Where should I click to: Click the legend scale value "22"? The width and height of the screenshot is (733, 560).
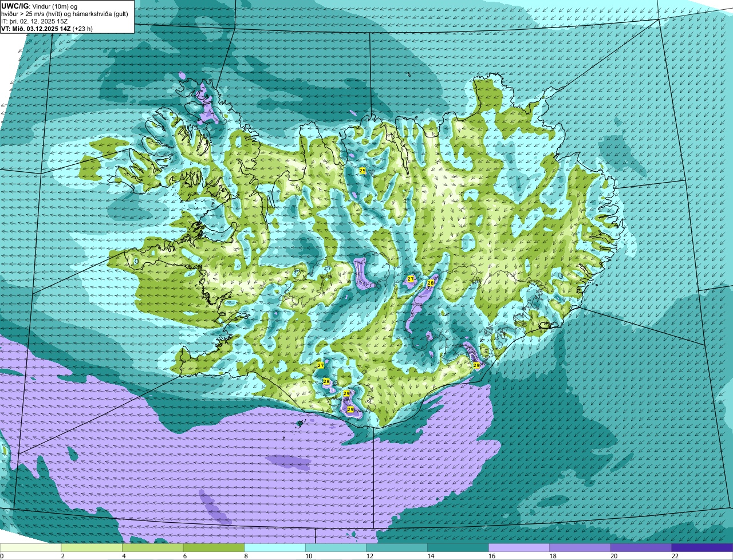pyautogui.click(x=675, y=556)
